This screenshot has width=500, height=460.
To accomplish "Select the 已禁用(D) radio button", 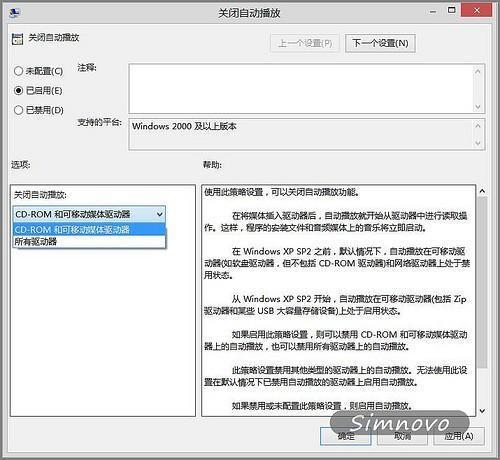I will coord(19,110).
